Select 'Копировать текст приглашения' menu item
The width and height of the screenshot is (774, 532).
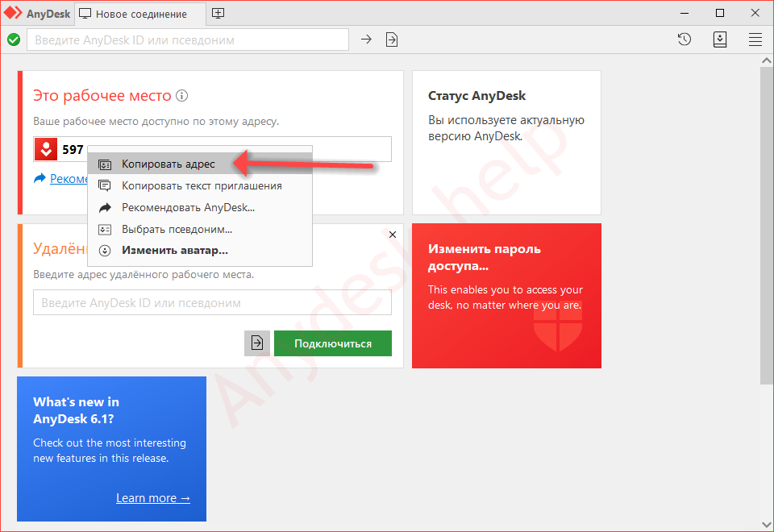(x=201, y=185)
